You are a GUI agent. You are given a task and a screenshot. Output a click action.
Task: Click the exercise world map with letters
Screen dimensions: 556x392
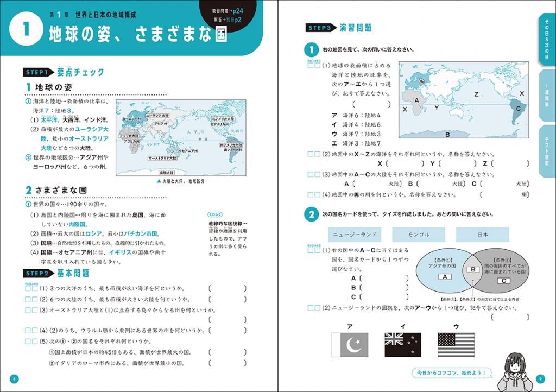coord(464,99)
